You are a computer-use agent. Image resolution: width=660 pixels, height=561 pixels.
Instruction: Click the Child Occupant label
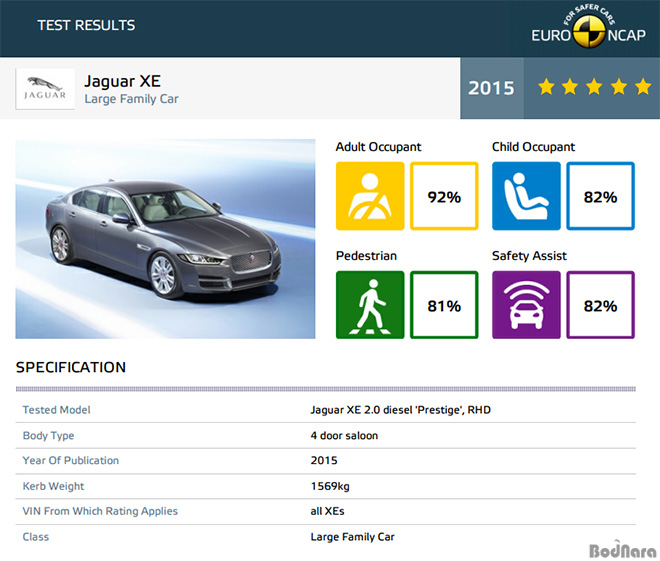pos(533,147)
